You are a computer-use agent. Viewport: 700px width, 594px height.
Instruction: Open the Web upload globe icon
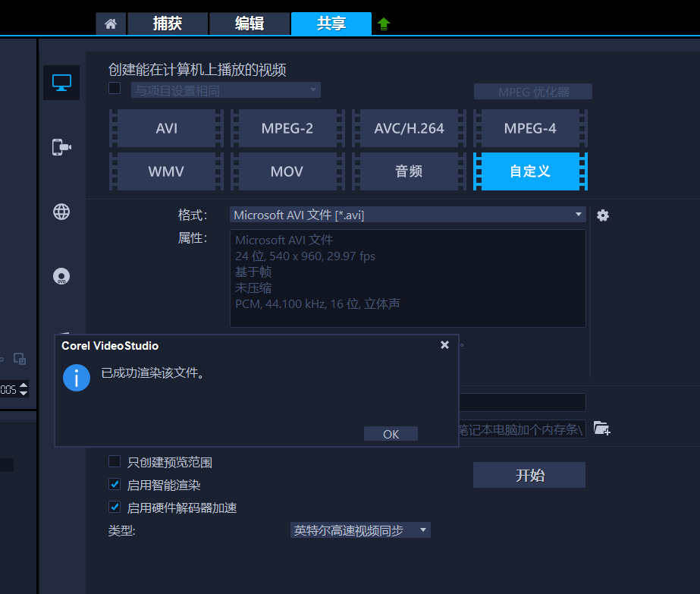click(x=61, y=212)
